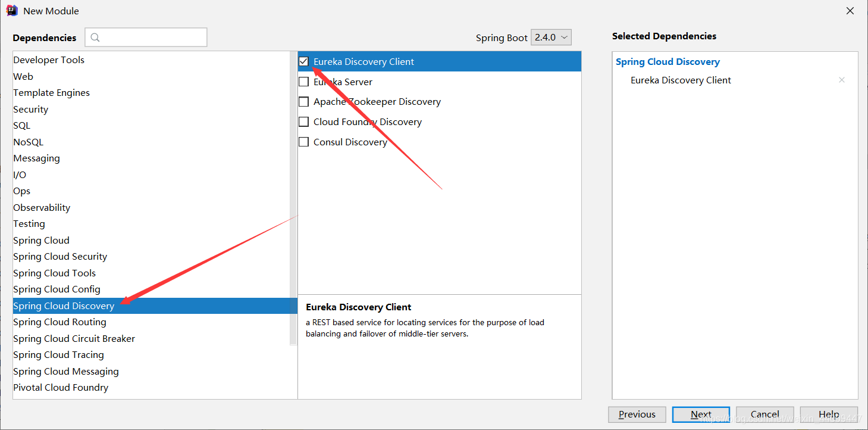Close the New Module window
This screenshot has height=430, width=868.
click(850, 11)
